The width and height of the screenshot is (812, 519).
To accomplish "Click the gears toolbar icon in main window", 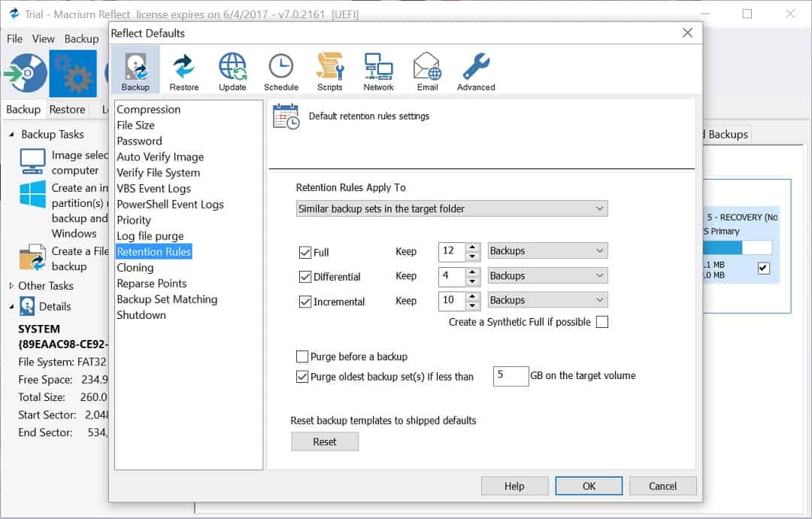I will tap(73, 74).
